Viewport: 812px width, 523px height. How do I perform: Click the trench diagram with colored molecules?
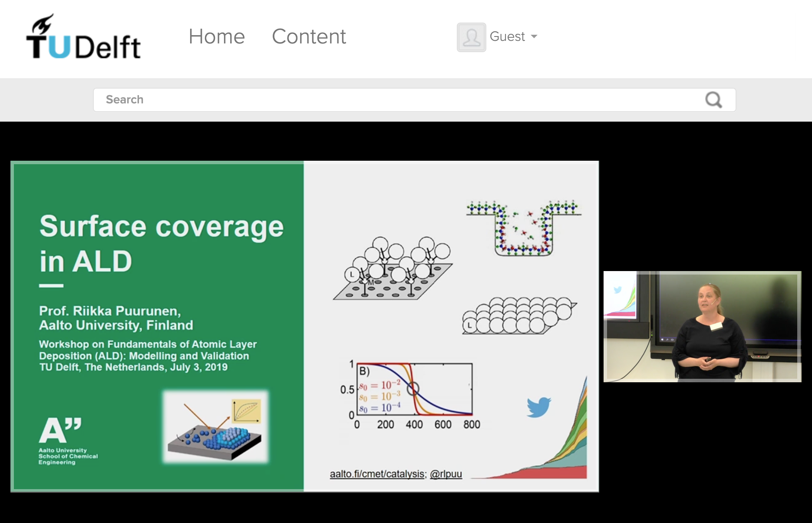pos(523,228)
